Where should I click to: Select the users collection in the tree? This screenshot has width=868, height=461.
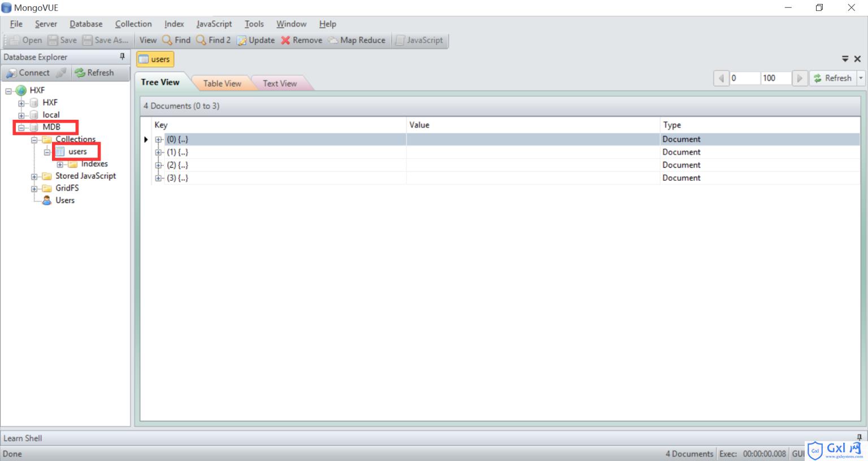(x=72, y=151)
